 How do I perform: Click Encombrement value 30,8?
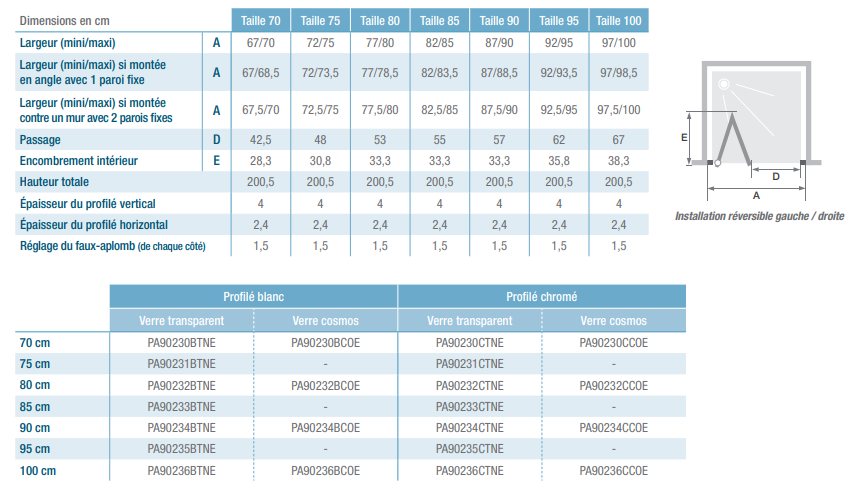coord(320,161)
